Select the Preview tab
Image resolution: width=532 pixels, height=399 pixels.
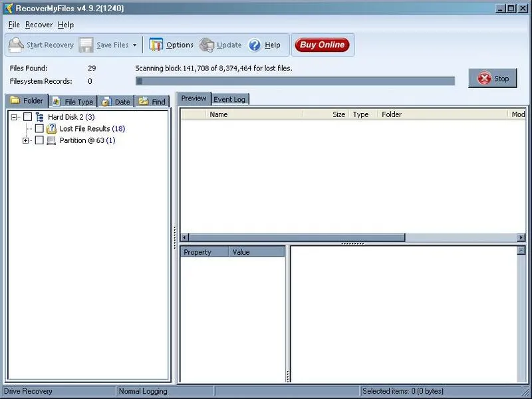point(194,98)
